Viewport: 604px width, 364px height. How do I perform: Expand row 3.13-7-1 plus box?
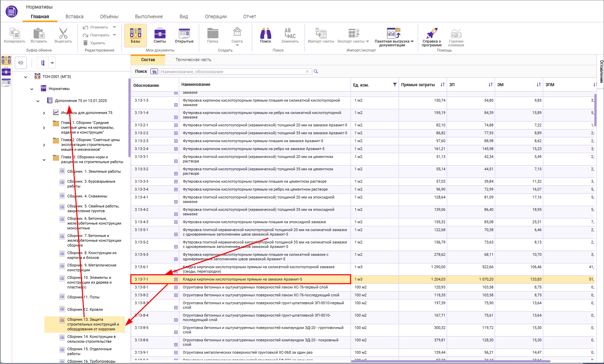(x=176, y=280)
